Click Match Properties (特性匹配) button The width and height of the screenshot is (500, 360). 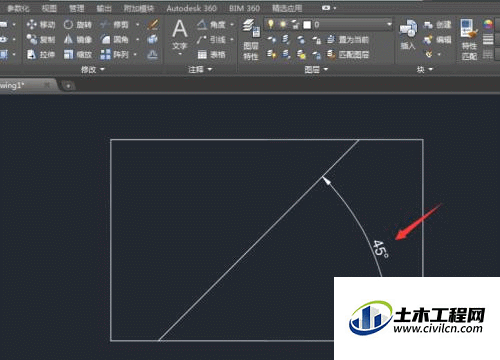click(x=469, y=40)
